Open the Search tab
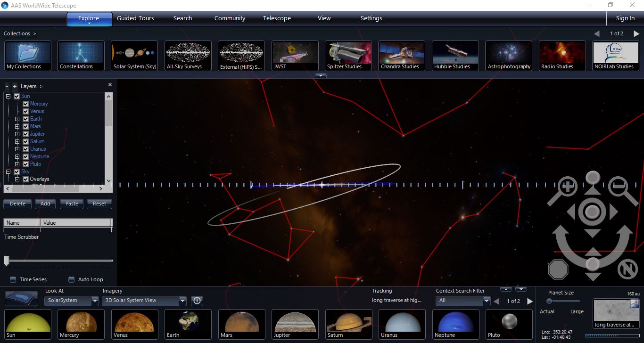 [182, 18]
